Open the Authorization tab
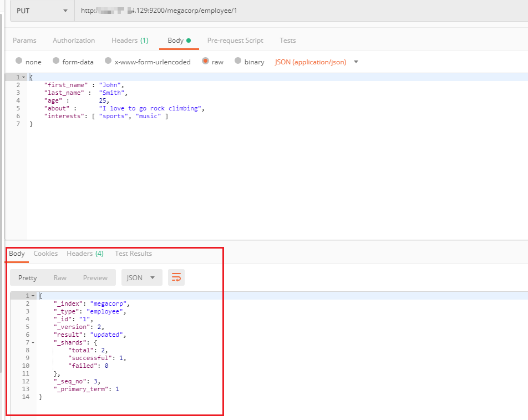Image resolution: width=528 pixels, height=420 pixels. (x=74, y=41)
